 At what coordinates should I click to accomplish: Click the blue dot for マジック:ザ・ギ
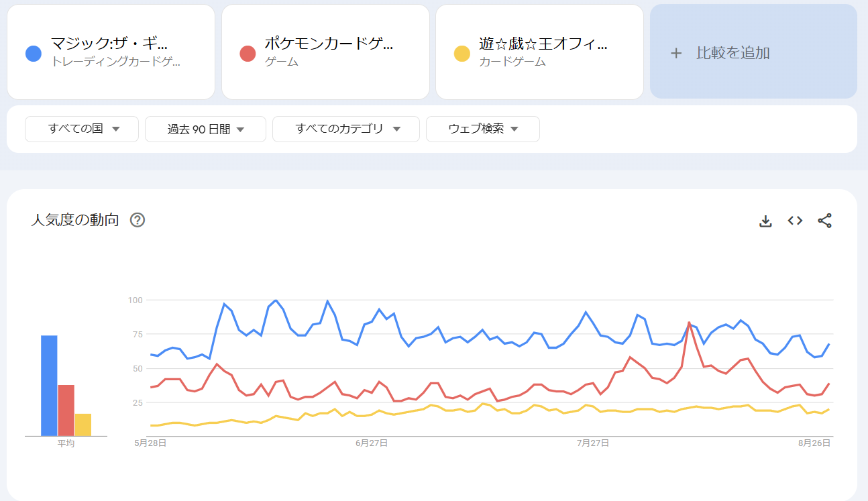(x=34, y=53)
